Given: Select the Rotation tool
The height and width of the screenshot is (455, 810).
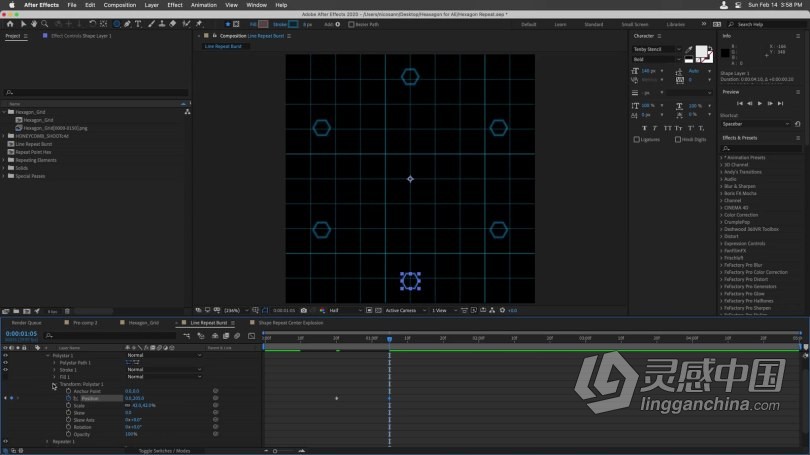Looking at the screenshot, I should point(92,24).
